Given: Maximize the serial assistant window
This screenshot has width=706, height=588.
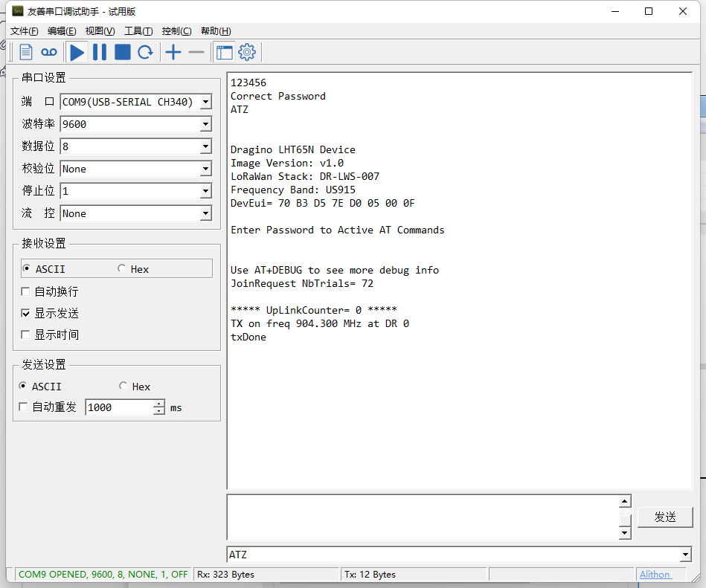Looking at the screenshot, I should click(649, 11).
